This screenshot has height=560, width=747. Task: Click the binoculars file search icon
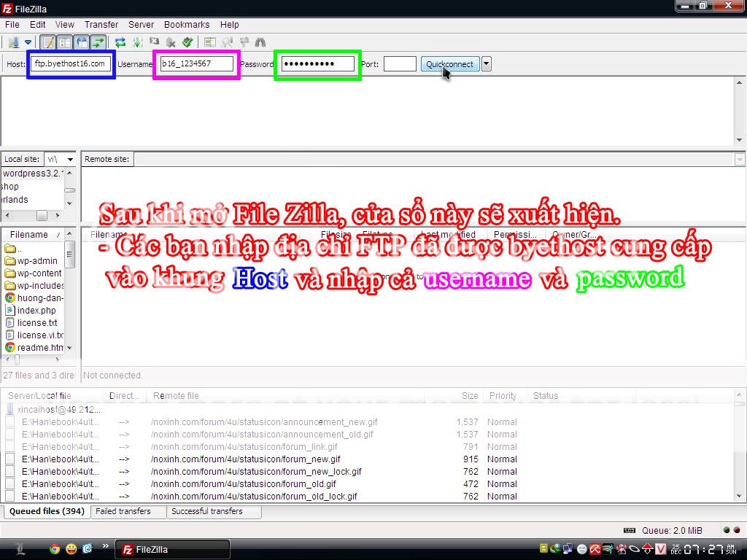coord(260,42)
